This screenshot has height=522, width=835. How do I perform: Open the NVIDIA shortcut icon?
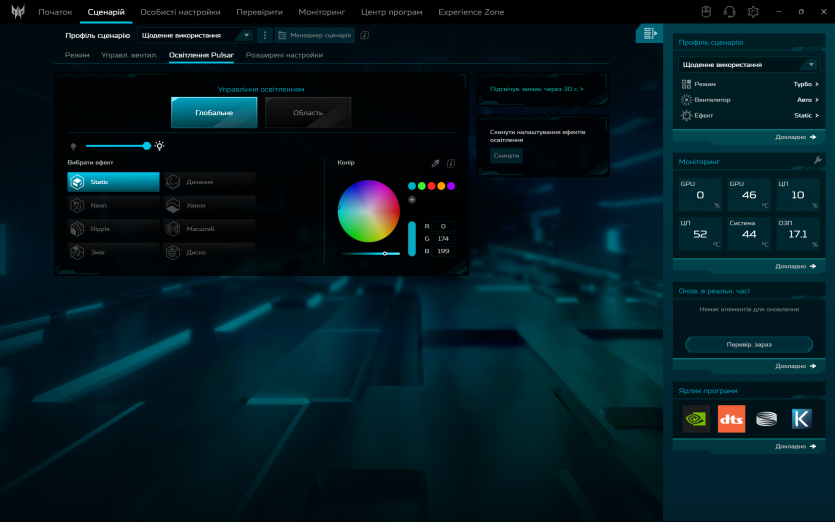696,419
